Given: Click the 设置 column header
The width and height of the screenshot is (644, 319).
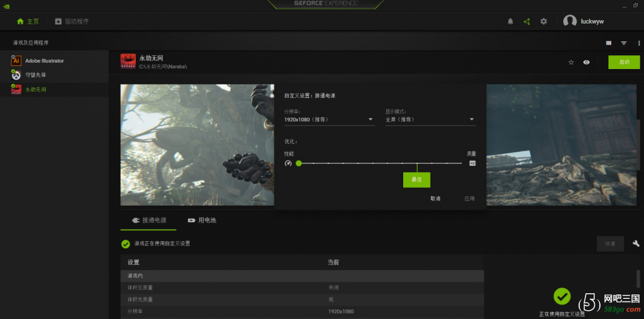Looking at the screenshot, I should pyautogui.click(x=133, y=262).
